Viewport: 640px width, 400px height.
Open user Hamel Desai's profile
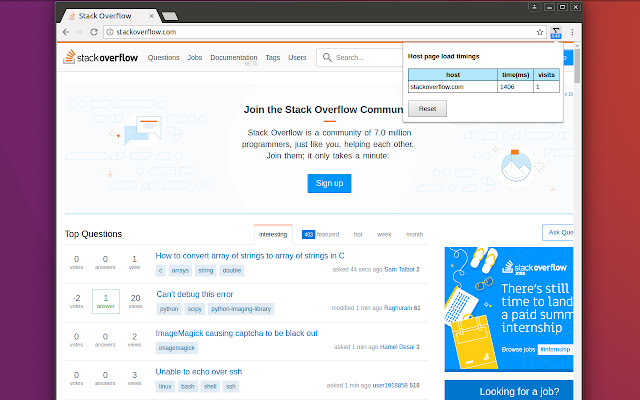(x=397, y=347)
